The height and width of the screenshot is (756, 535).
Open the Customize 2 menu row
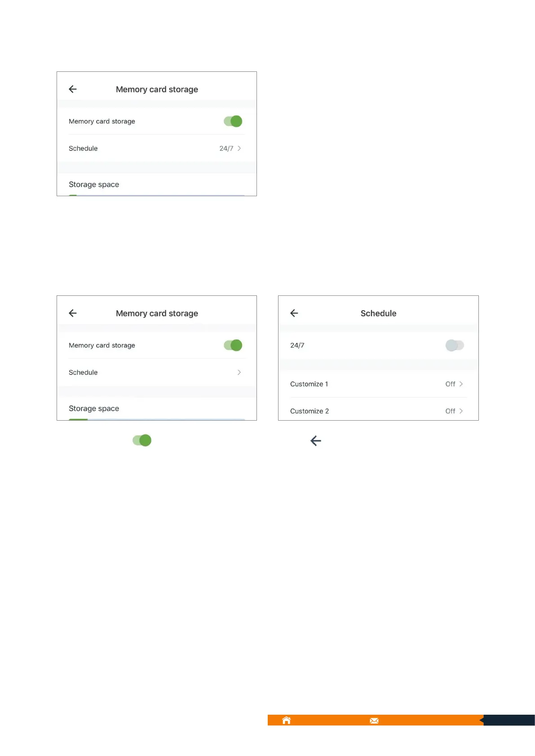point(310,411)
